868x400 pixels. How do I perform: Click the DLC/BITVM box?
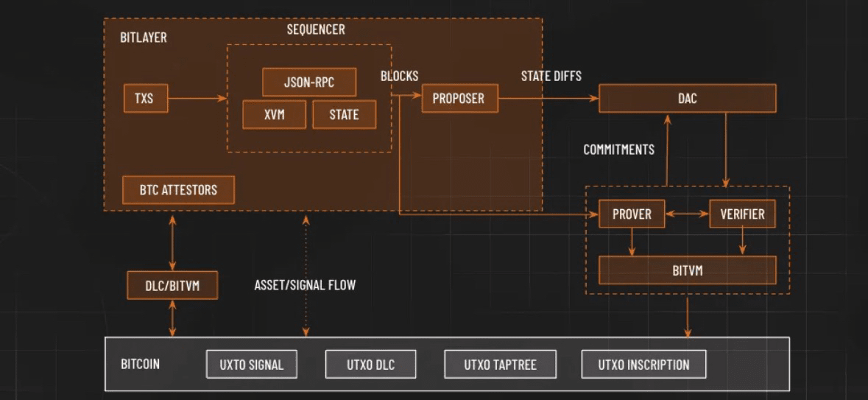tap(172, 285)
